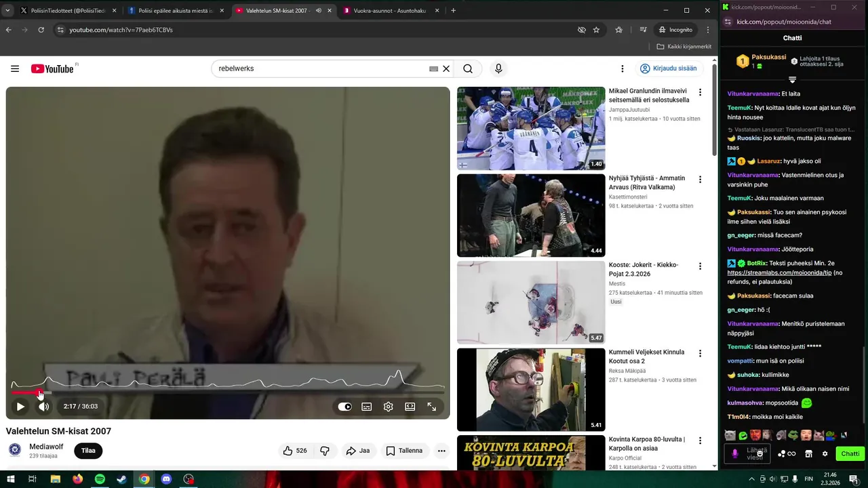Open Discord from the taskbar
868x488 pixels.
[x=167, y=479]
